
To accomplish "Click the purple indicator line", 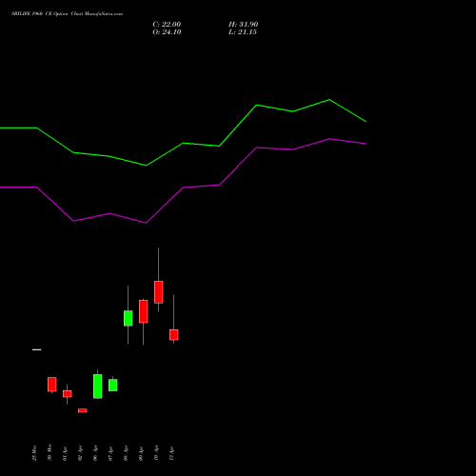I will [183, 188].
